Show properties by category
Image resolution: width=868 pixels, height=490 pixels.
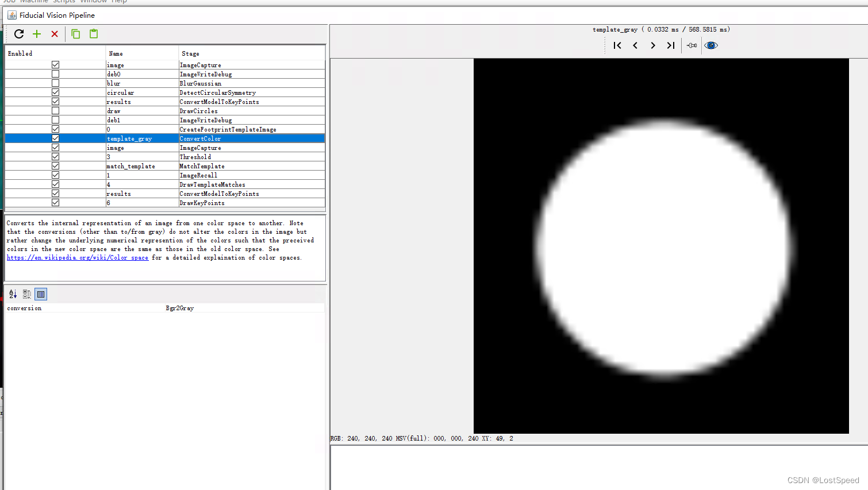tap(27, 294)
